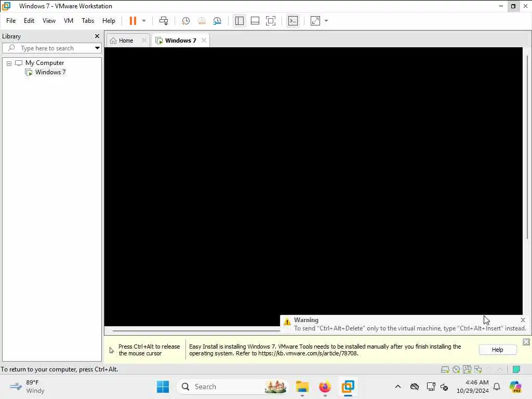Screen dimensions: 532x399
Task: Open the weather widget 89°F Windy
Action: click(27, 387)
